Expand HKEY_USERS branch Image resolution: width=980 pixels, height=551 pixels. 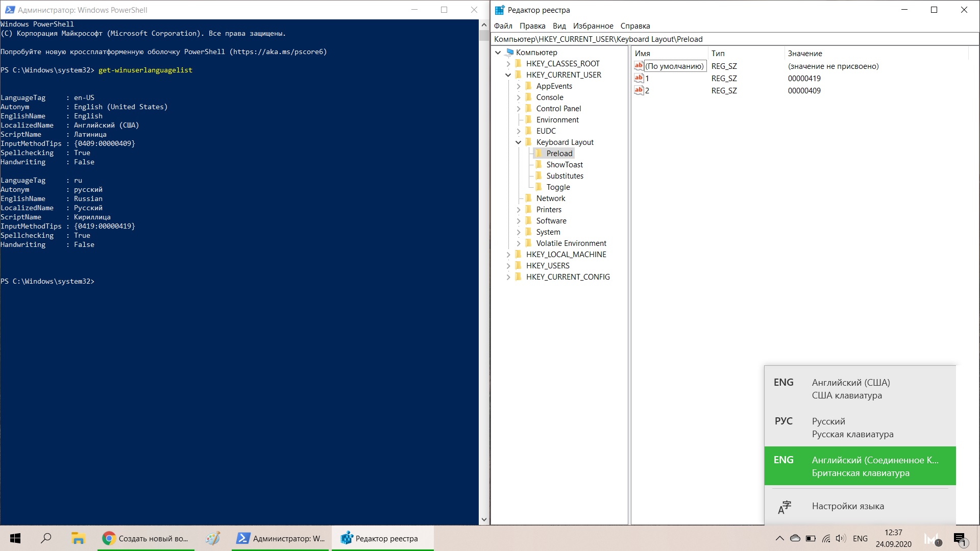click(x=508, y=266)
